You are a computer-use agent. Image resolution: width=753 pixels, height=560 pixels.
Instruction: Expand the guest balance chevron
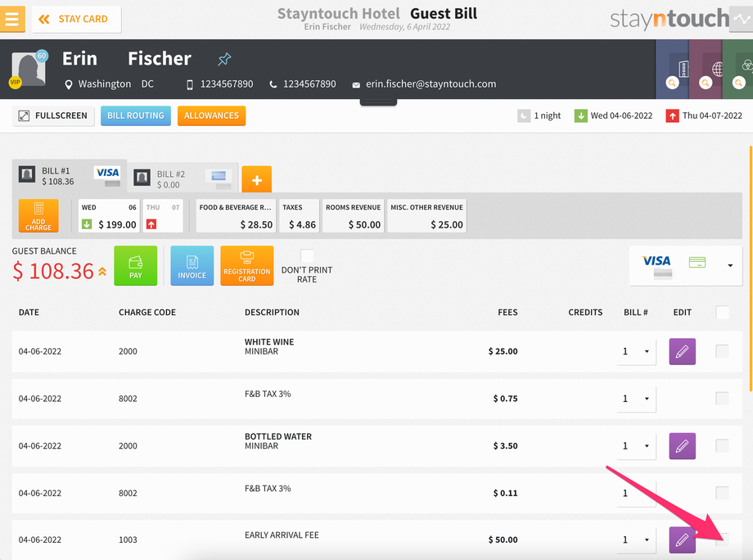tap(102, 271)
